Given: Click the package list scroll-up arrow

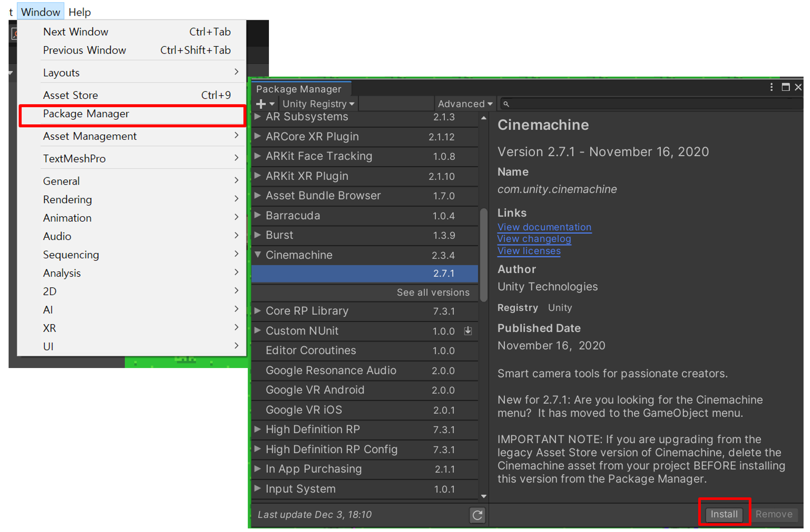Looking at the screenshot, I should pos(484,117).
